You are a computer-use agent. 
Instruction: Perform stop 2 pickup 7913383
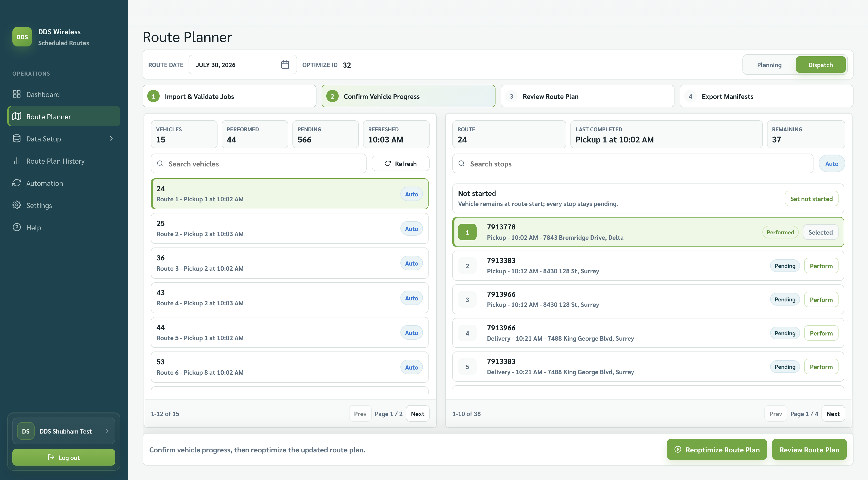pos(821,266)
